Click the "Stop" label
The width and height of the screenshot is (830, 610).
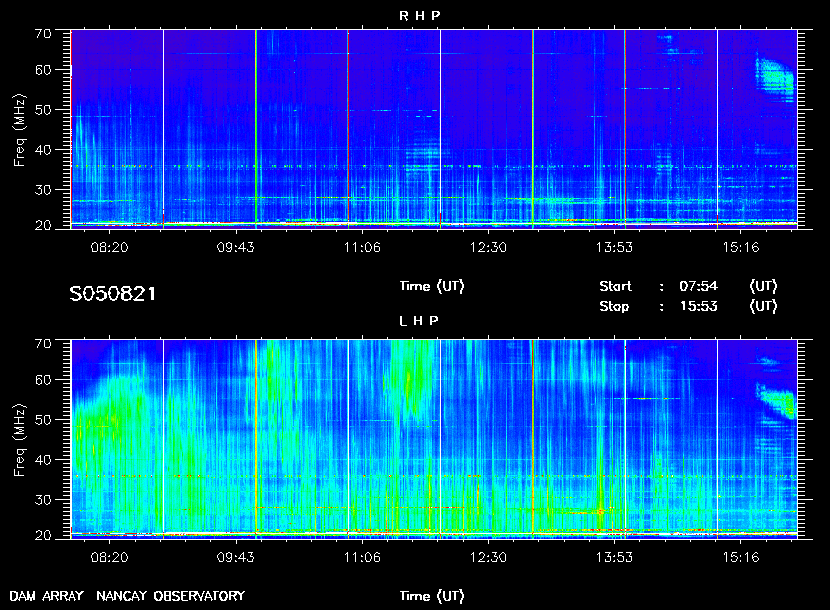click(614, 307)
